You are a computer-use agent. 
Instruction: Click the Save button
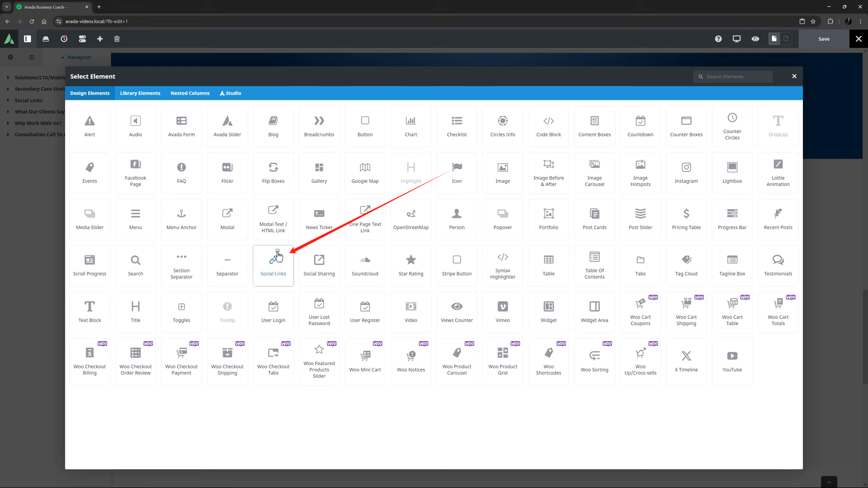(x=824, y=39)
